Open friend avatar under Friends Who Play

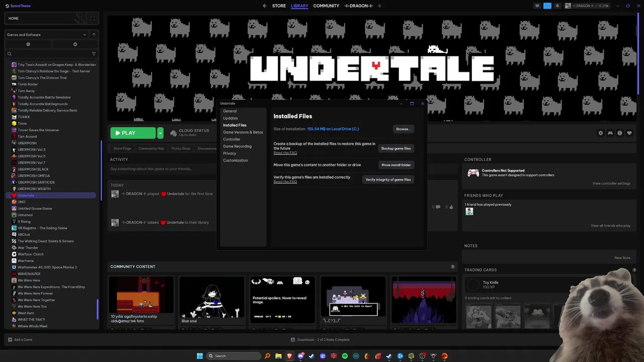(469, 212)
